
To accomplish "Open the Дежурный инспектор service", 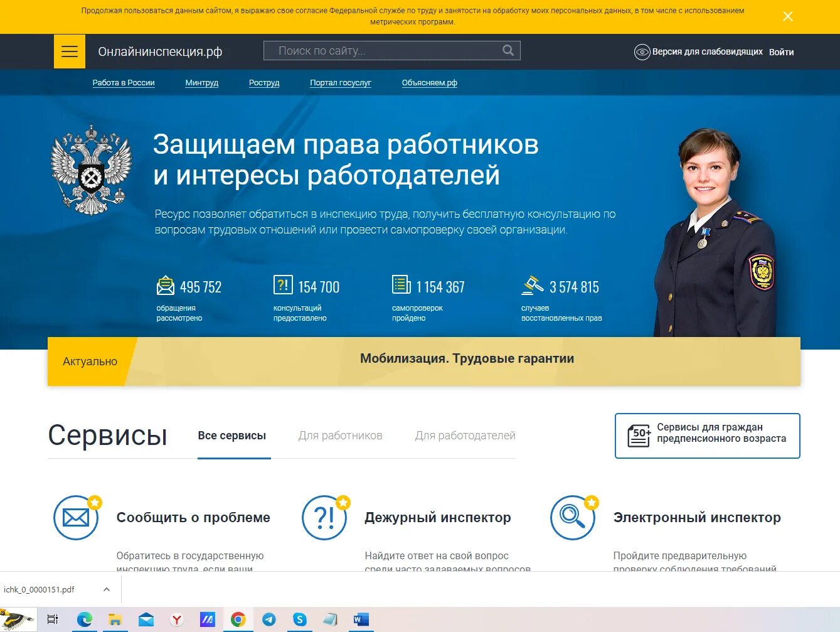I will point(438,518).
